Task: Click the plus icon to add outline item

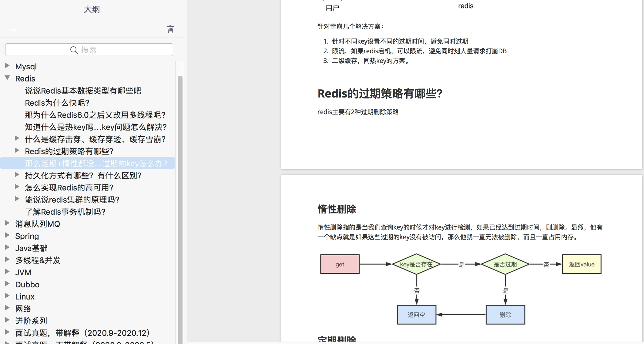Action: (14, 30)
